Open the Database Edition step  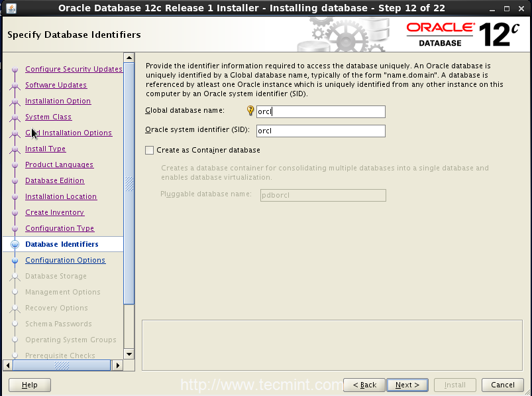(54, 180)
